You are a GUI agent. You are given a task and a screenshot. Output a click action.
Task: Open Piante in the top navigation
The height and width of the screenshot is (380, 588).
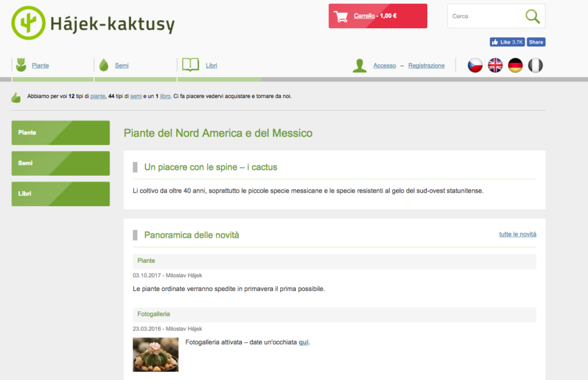click(40, 65)
